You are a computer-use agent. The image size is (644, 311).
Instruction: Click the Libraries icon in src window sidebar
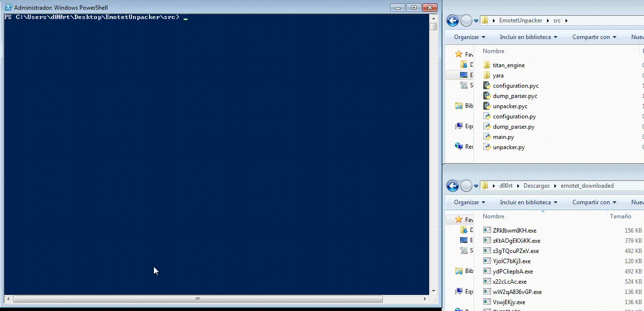click(x=458, y=105)
